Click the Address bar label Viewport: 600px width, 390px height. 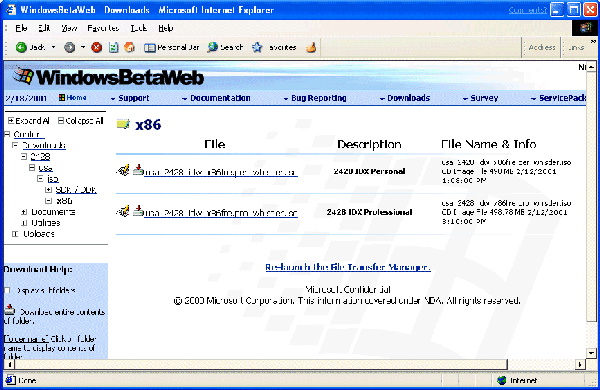click(542, 47)
